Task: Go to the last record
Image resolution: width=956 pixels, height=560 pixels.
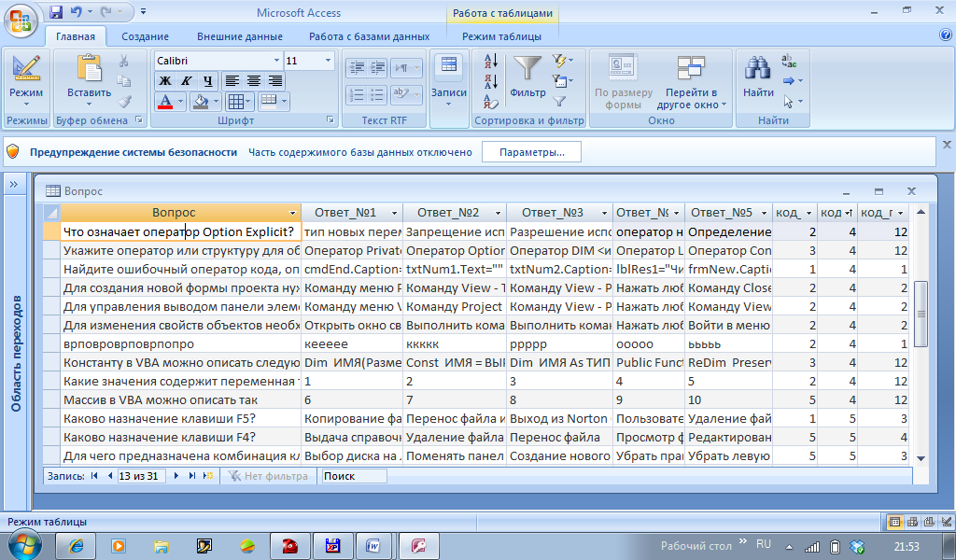Action: coord(192,476)
